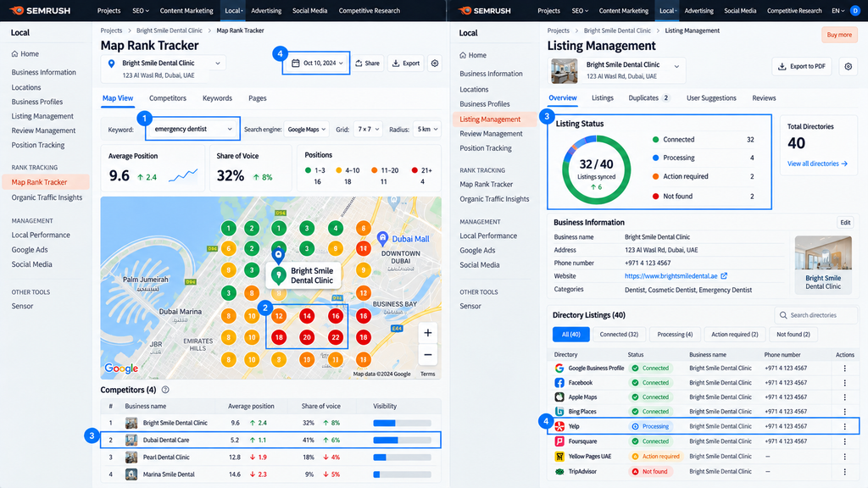The image size is (868, 488).
Task: Switch to the Competitors tab
Action: click(168, 98)
